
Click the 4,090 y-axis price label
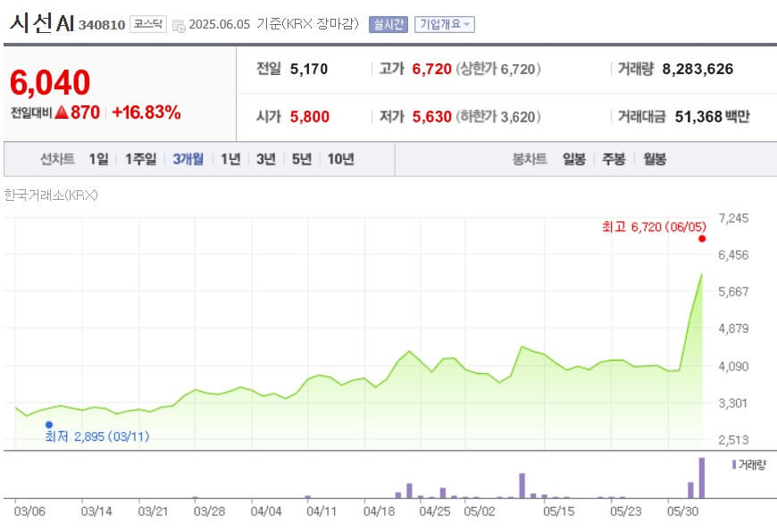pos(733,367)
